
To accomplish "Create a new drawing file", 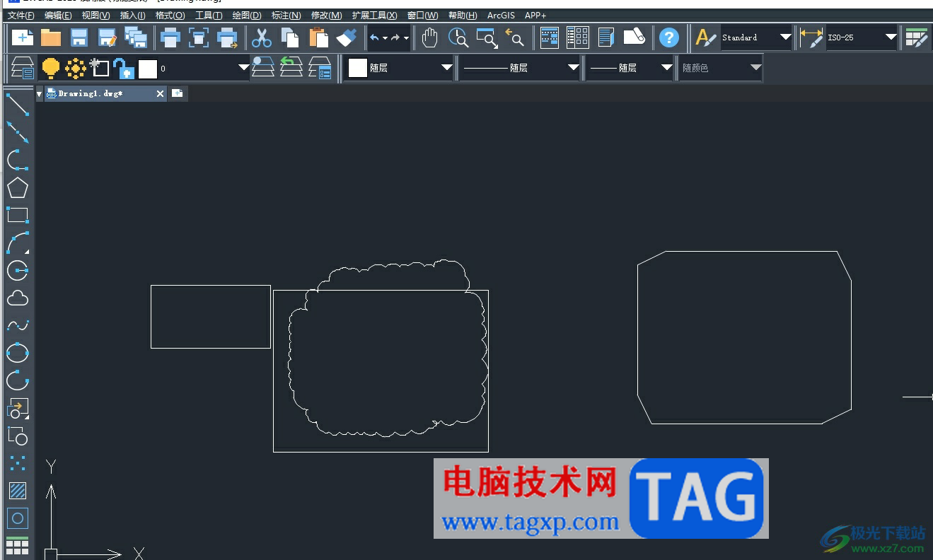I will coord(22,37).
